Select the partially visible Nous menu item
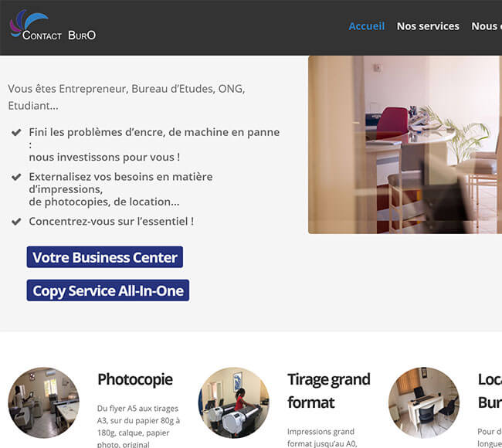The width and height of the screenshot is (502, 448). point(487,26)
